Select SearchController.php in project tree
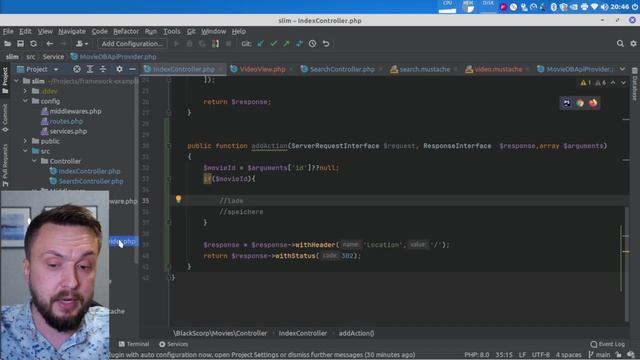This screenshot has height=360, width=640. click(86, 181)
